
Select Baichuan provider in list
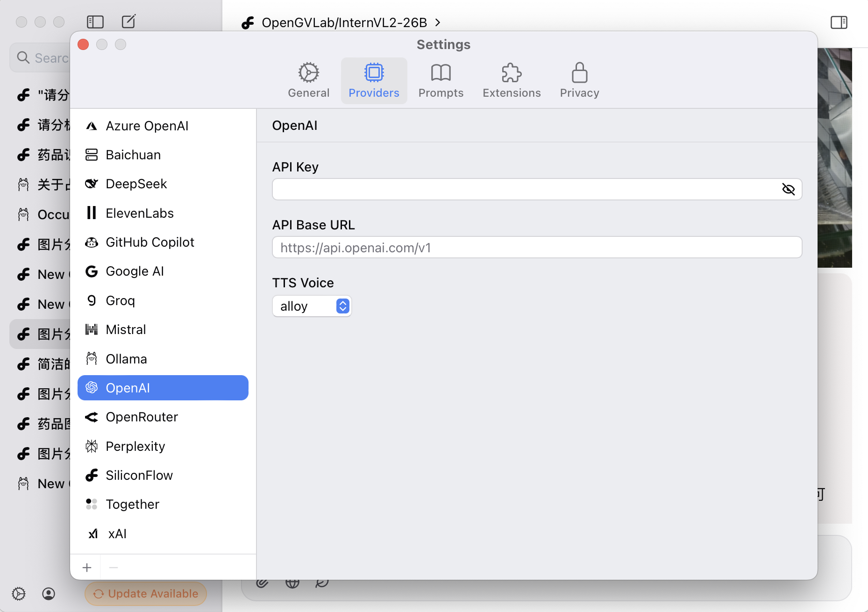pyautogui.click(x=163, y=155)
